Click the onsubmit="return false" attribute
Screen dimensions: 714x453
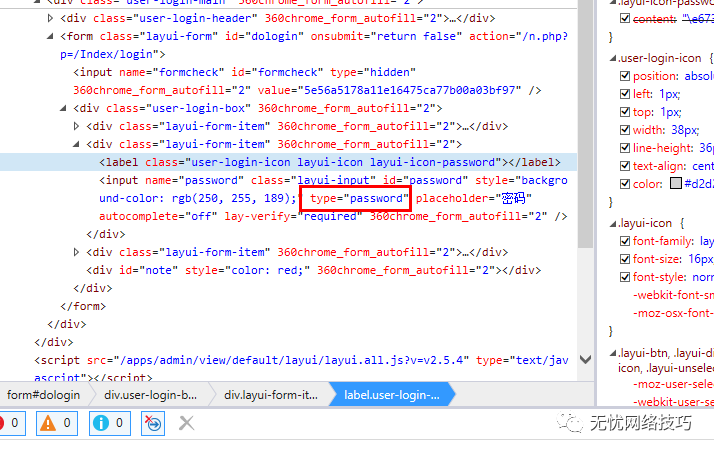(x=386, y=36)
